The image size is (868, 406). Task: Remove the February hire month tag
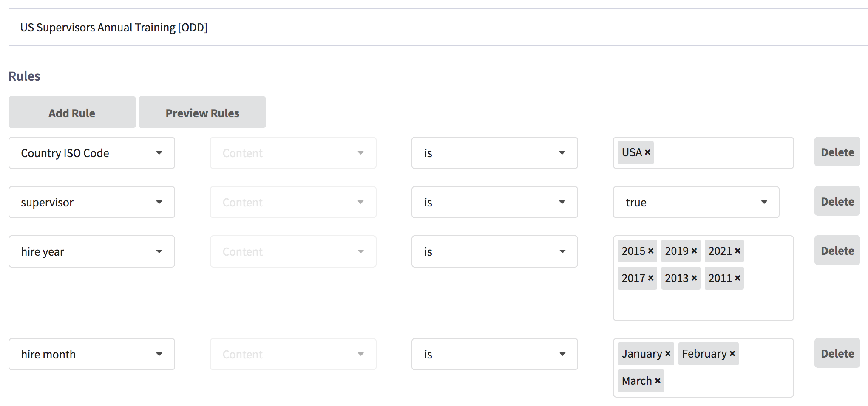point(732,354)
